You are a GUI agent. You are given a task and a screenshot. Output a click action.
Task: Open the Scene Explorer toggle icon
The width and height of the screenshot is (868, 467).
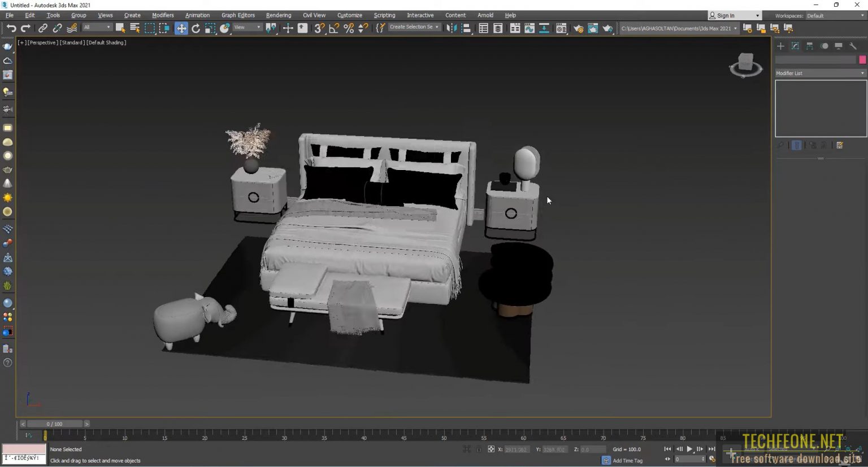483,28
